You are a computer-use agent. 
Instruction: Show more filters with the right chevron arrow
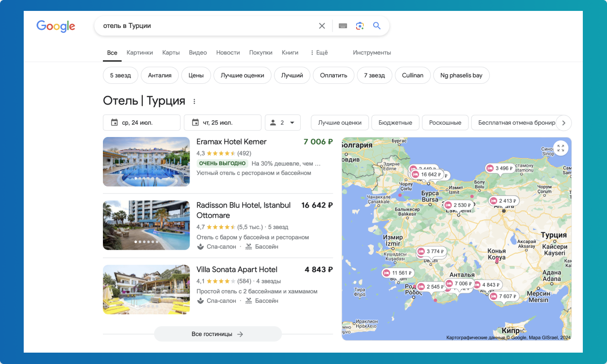[564, 122]
